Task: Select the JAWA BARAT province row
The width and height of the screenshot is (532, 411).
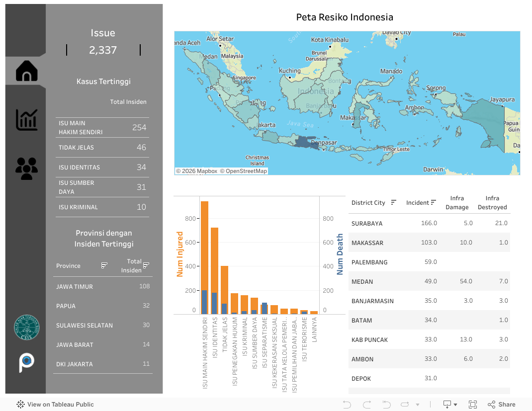Action: tap(103, 344)
